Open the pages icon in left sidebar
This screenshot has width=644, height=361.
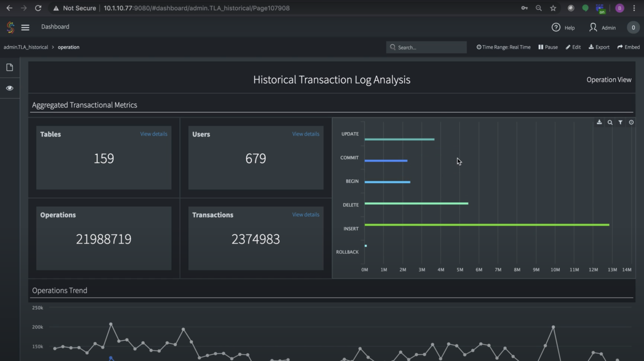10,67
